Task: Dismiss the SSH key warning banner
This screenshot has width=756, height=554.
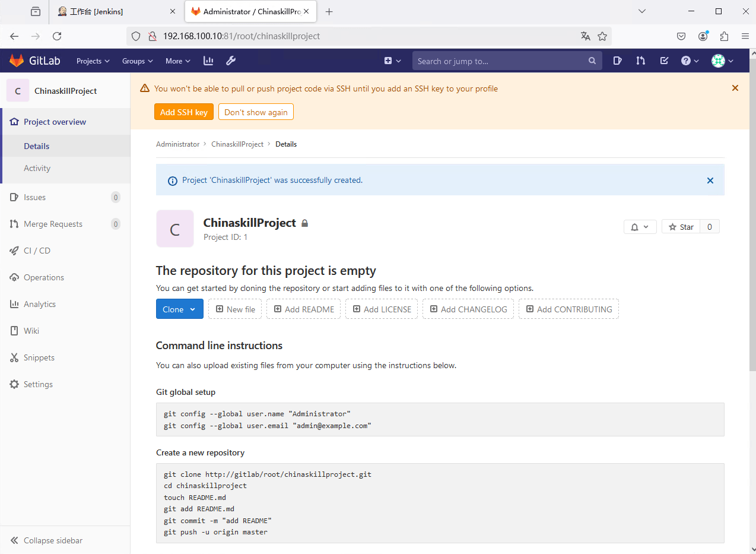Action: [x=735, y=88]
